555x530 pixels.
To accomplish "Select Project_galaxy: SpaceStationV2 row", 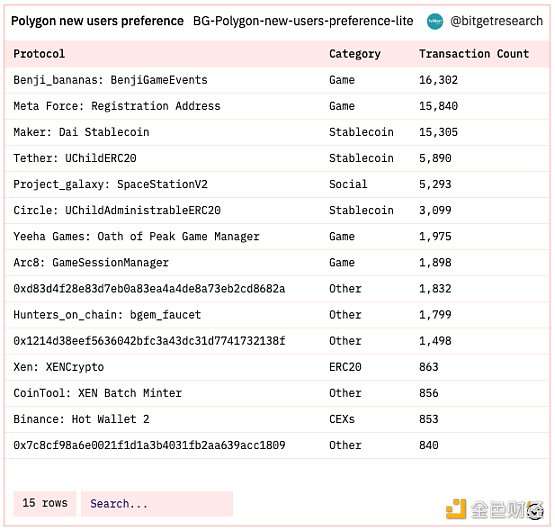I will [x=277, y=184].
